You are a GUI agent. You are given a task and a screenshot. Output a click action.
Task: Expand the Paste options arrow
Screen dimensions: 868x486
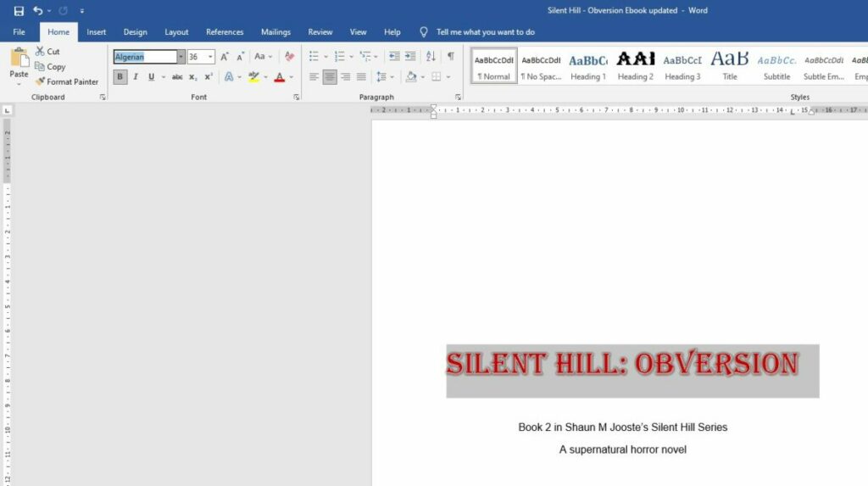19,84
